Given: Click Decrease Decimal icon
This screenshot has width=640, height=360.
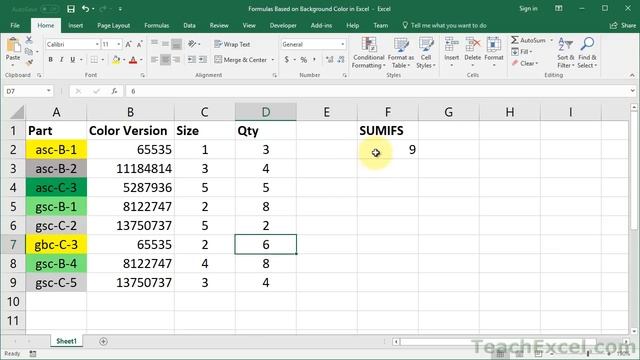Looking at the screenshot, I should pos(341,60).
